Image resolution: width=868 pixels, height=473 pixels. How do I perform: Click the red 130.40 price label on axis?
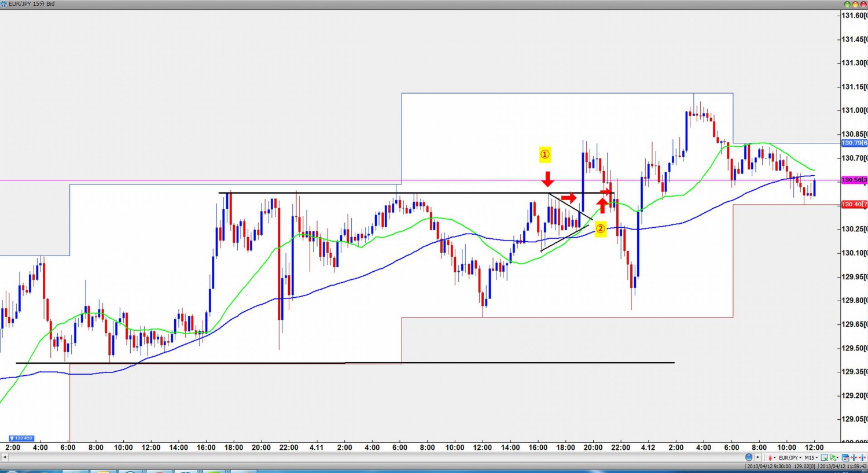click(x=854, y=205)
